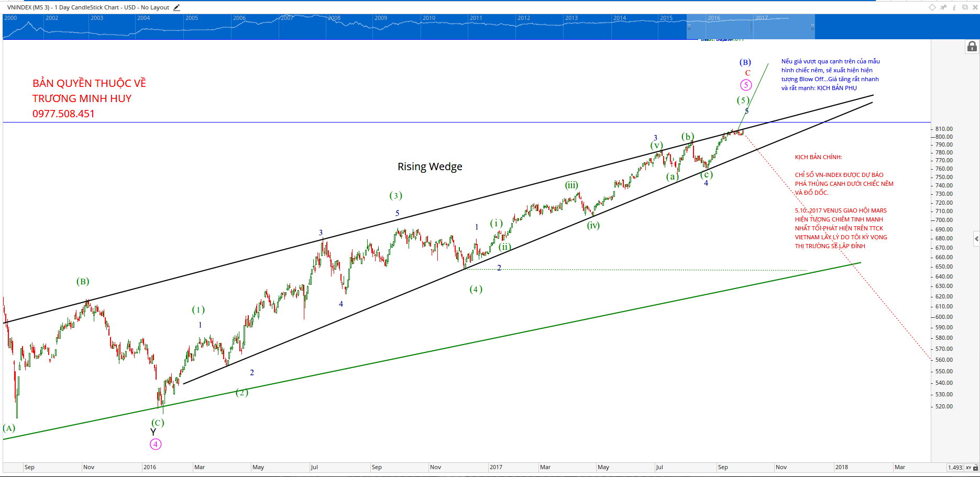
Task: Click the pencil edit icon beside chart title
Action: [x=177, y=7]
